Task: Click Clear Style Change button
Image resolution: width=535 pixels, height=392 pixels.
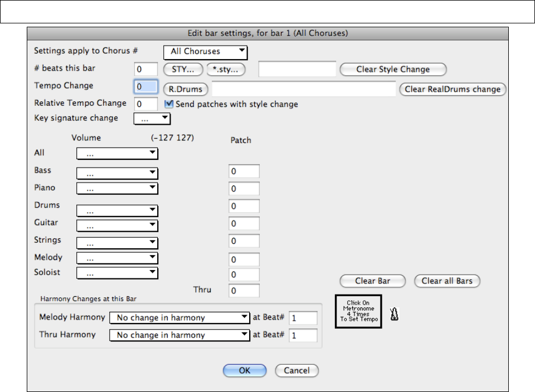Action: coord(393,70)
